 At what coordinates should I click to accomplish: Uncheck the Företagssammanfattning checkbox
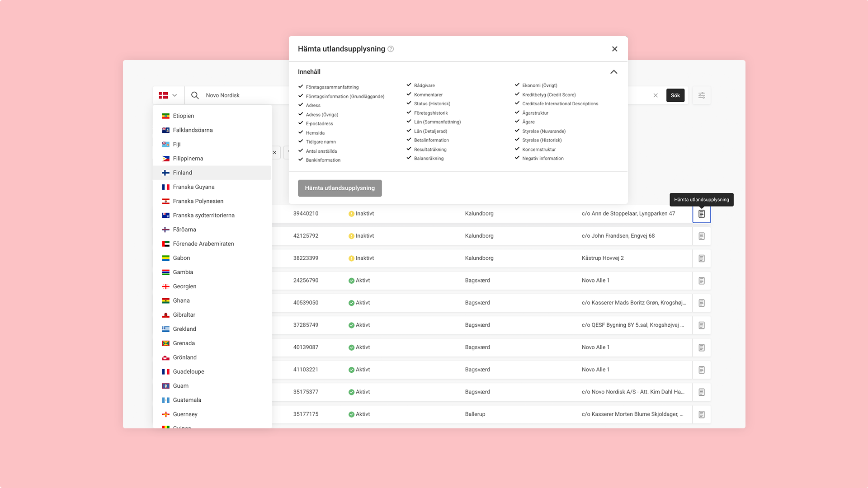coord(300,87)
